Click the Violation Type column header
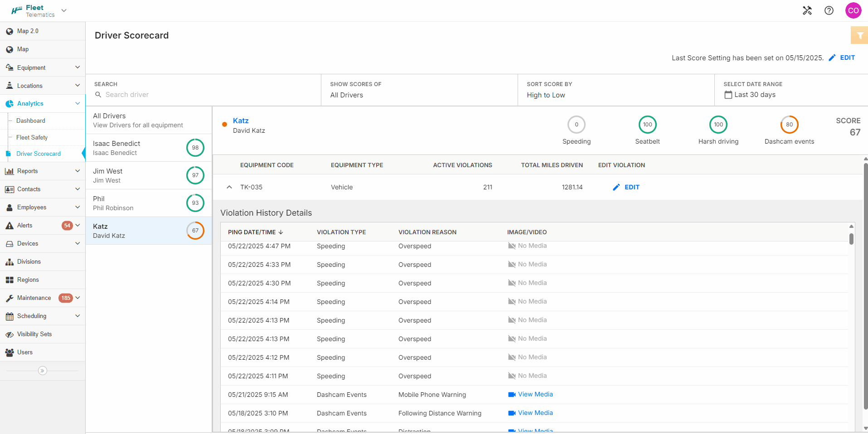The height and width of the screenshot is (434, 868). pyautogui.click(x=341, y=232)
